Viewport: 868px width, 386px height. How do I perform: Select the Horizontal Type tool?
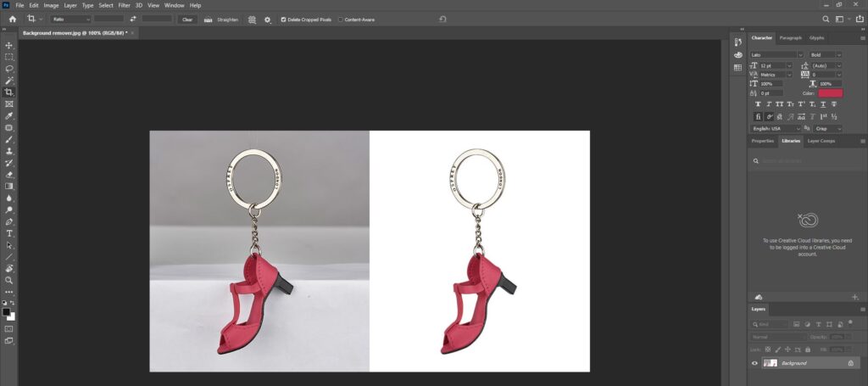tap(9, 232)
